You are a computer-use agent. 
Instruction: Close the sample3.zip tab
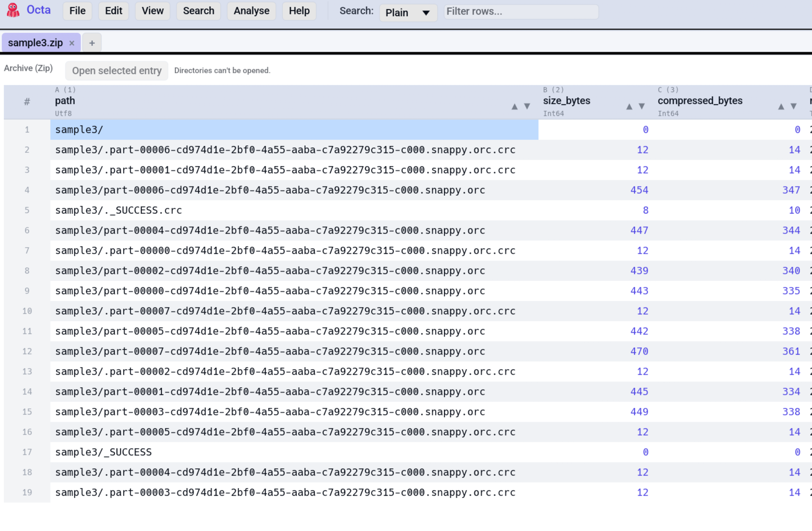pos(72,43)
